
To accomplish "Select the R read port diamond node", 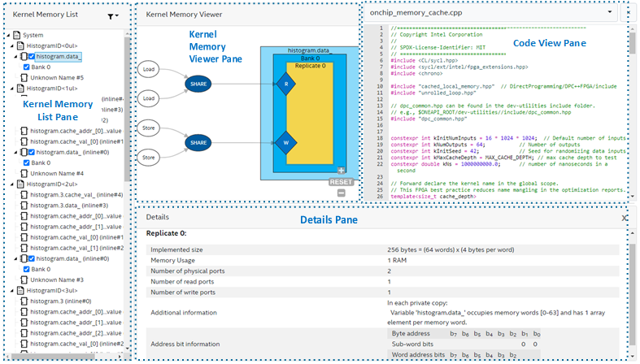I will tap(286, 84).
